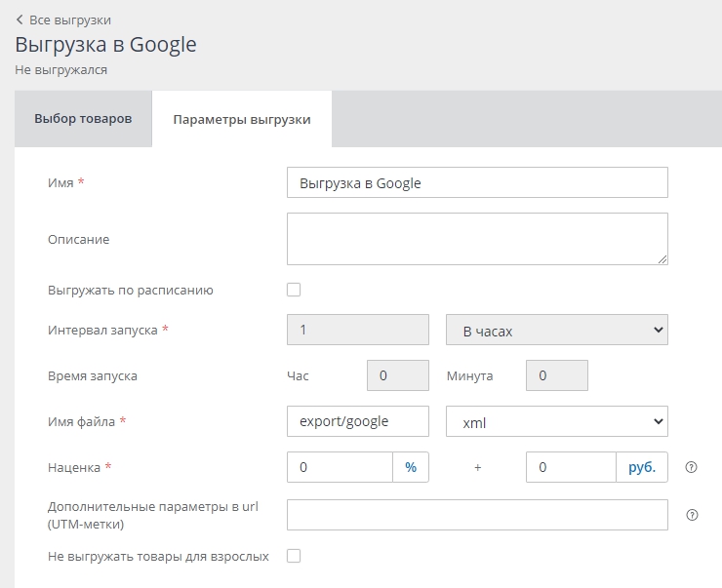Click the help icon beside UTM-метки field
The image size is (722, 588).
pos(692,515)
